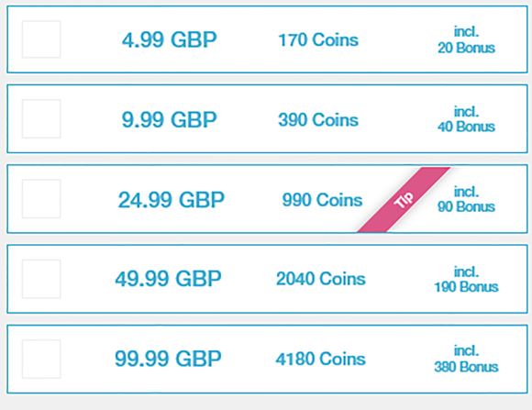532x410 pixels.
Task: Tick the checkbox for 99.99 GBP package
Action: click(x=41, y=359)
